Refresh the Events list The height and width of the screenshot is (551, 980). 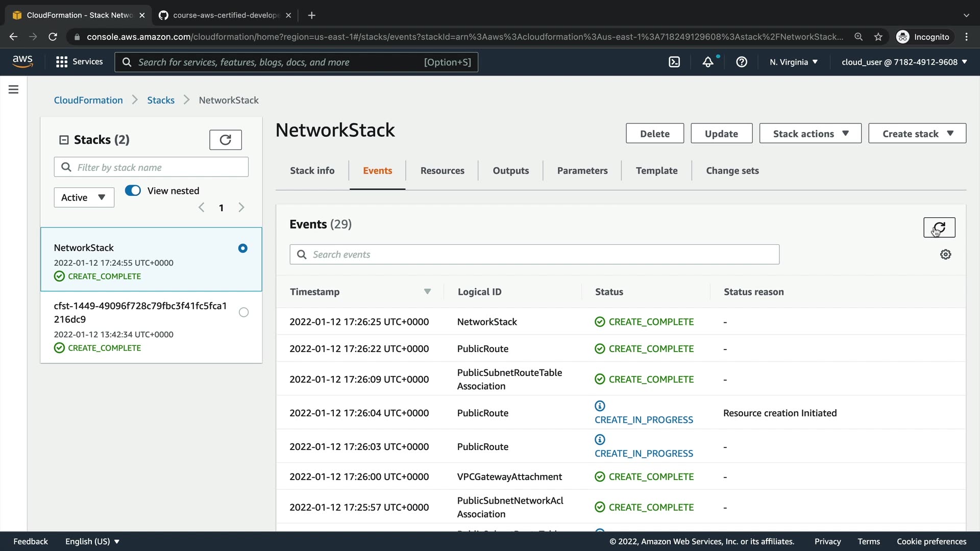[x=939, y=228]
